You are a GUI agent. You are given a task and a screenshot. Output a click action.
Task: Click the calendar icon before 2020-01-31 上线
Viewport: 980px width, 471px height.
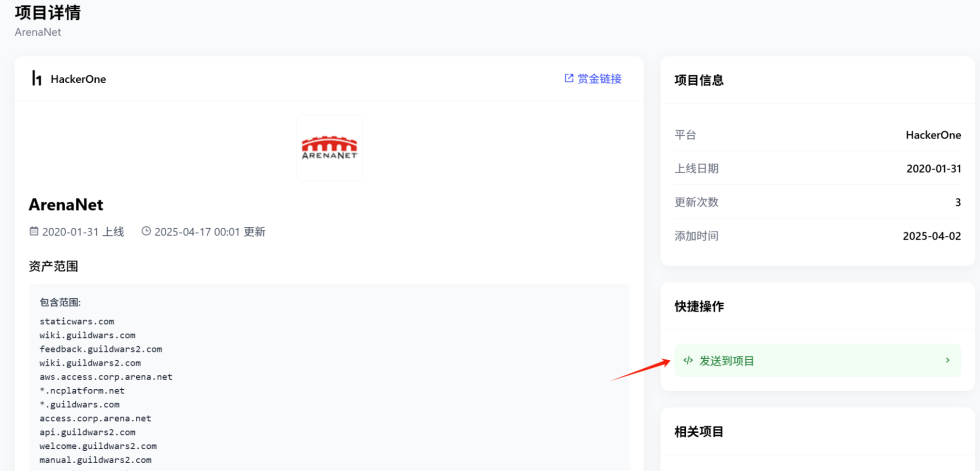click(x=34, y=231)
